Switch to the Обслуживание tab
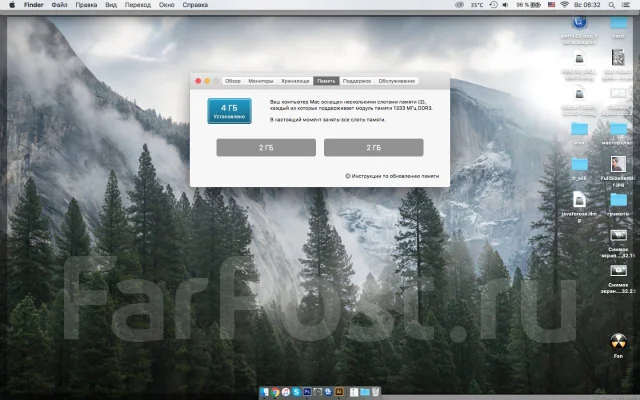 pyautogui.click(x=396, y=81)
